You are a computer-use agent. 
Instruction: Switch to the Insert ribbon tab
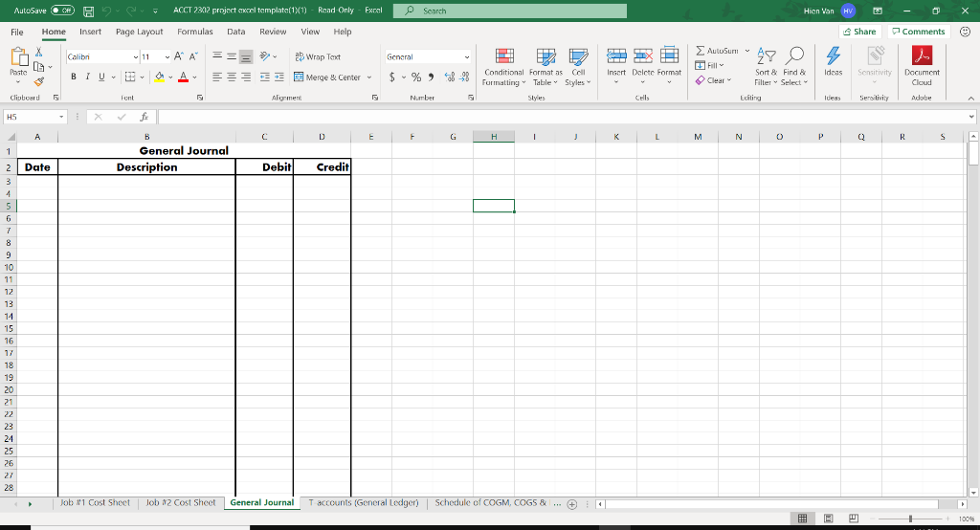pyautogui.click(x=90, y=32)
